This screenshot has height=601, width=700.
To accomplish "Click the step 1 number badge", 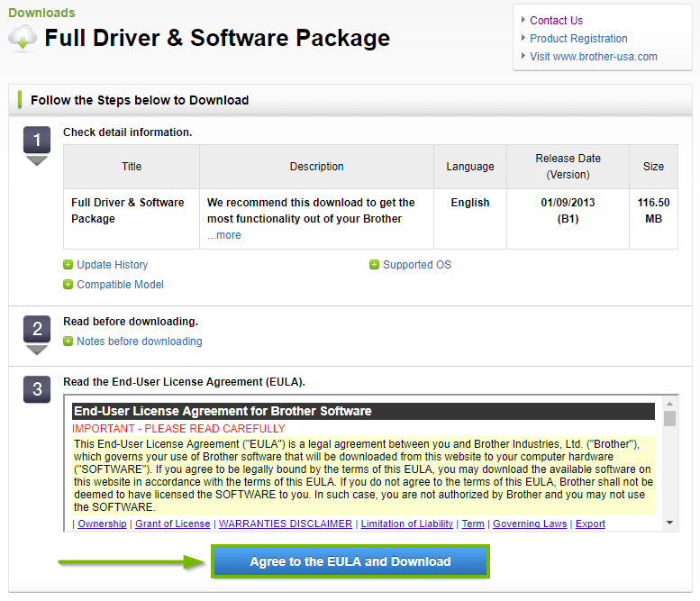I will pyautogui.click(x=36, y=141).
